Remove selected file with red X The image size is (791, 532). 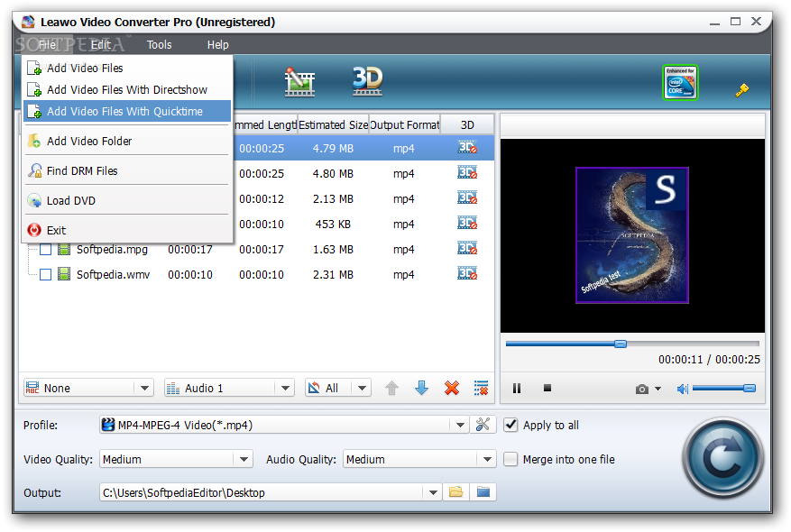(452, 388)
